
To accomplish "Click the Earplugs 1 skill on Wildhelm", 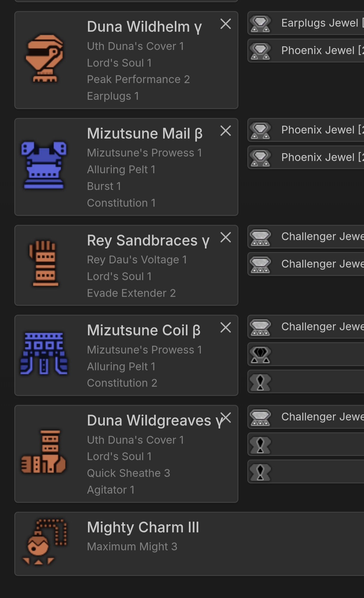I will (x=113, y=96).
